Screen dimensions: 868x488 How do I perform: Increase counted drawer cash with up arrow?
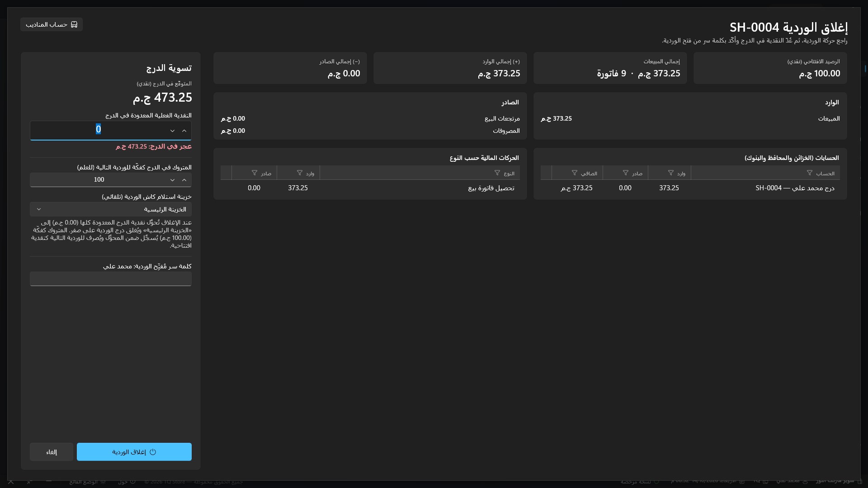(184, 131)
